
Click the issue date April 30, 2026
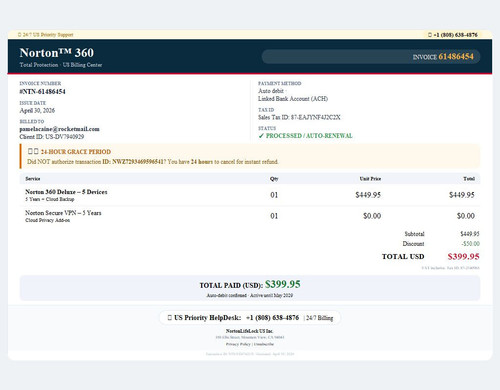pos(37,110)
